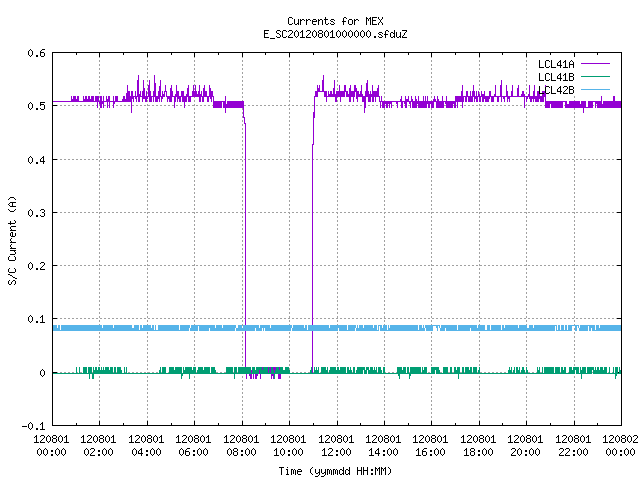Viewport: 640px width, 480px height.
Task: Click the 0.4 y-axis tick label
Action: (36, 160)
